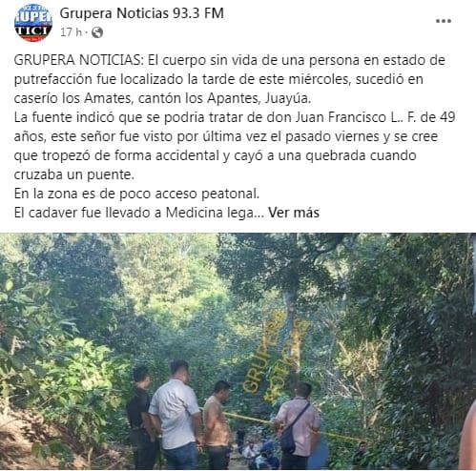Image resolution: width=476 pixels, height=471 pixels.
Task: Click the shirtless man in the photo
Action: pos(217,426)
